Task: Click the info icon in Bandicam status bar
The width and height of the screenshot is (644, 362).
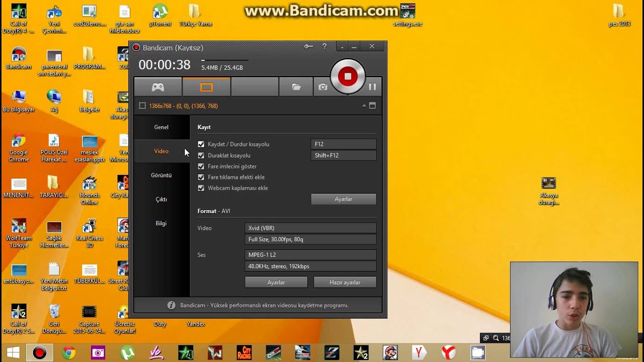Action: pos(171,305)
